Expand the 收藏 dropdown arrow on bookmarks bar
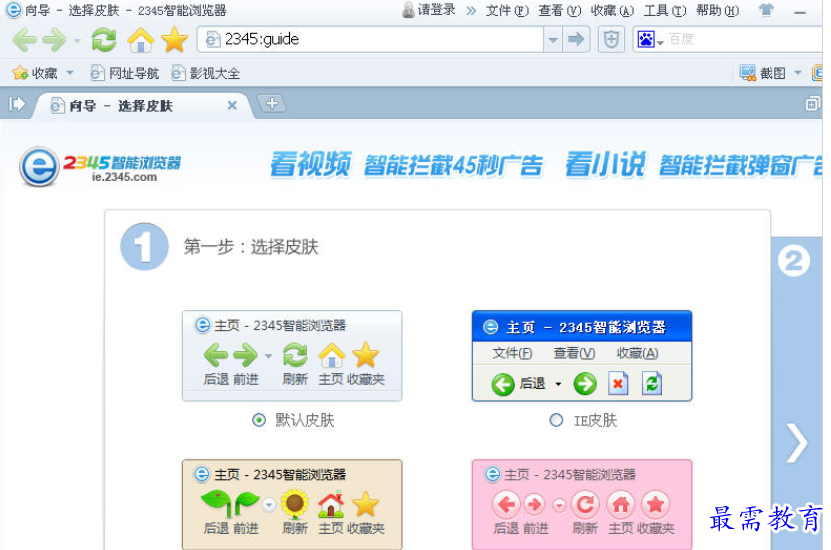The height and width of the screenshot is (550, 831). pos(70,73)
